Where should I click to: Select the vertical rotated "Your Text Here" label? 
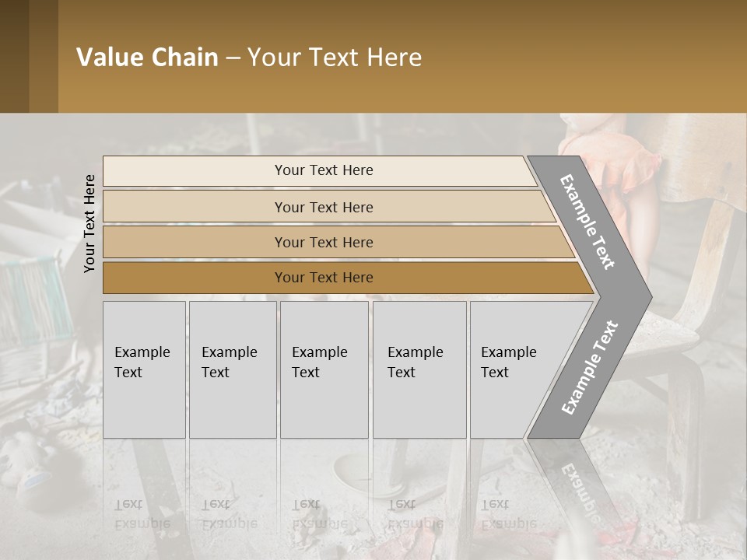(x=89, y=223)
